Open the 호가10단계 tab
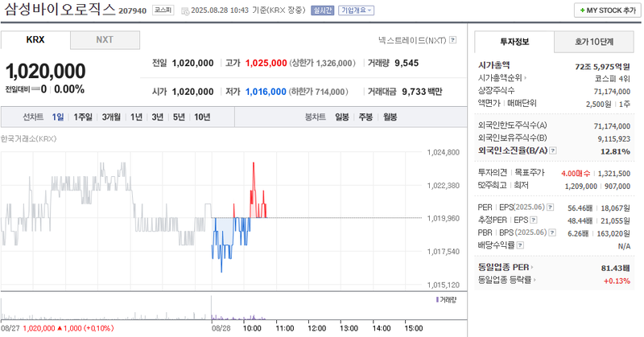 594,42
